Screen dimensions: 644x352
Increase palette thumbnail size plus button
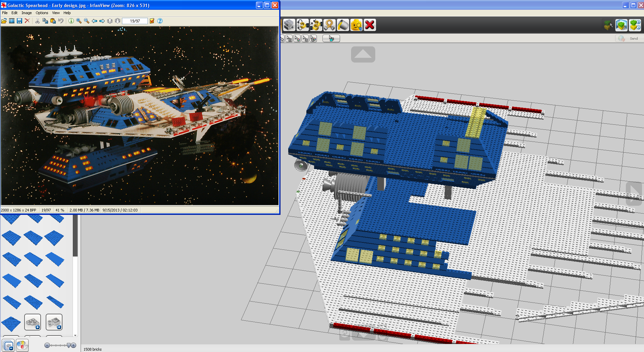[x=74, y=345]
